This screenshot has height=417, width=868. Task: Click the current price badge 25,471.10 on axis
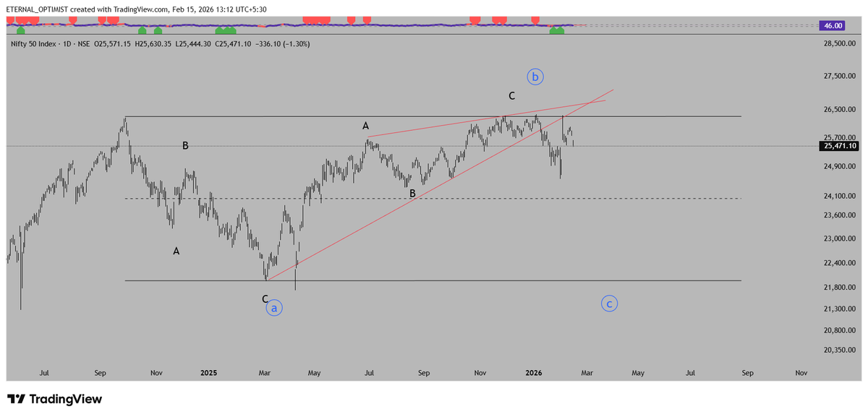838,146
